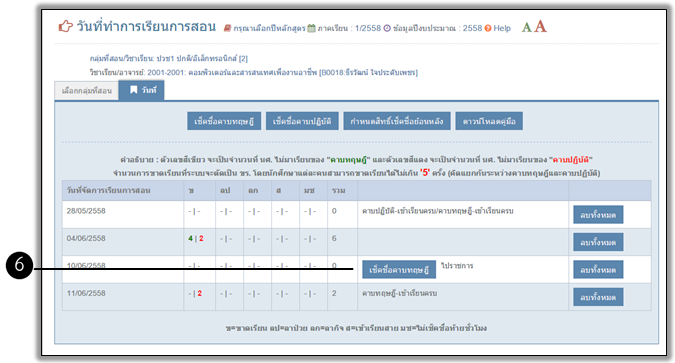Click ลบทั้งหมด for 10/06/2558 row

pos(598,270)
